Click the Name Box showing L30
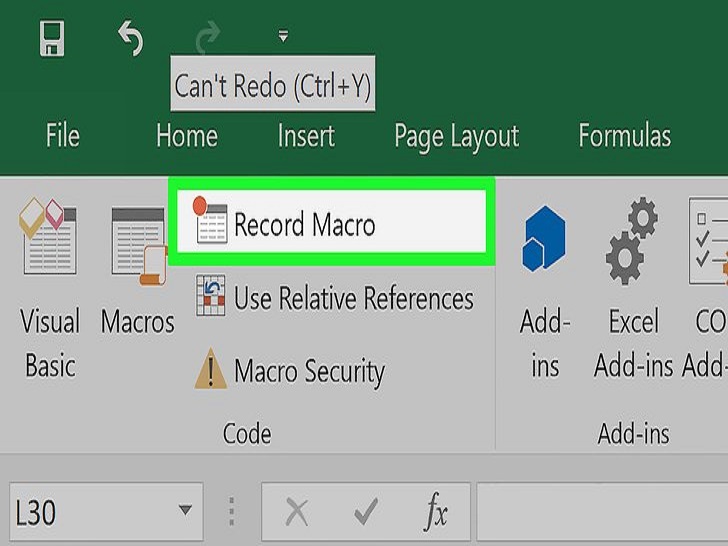 [x=106, y=512]
